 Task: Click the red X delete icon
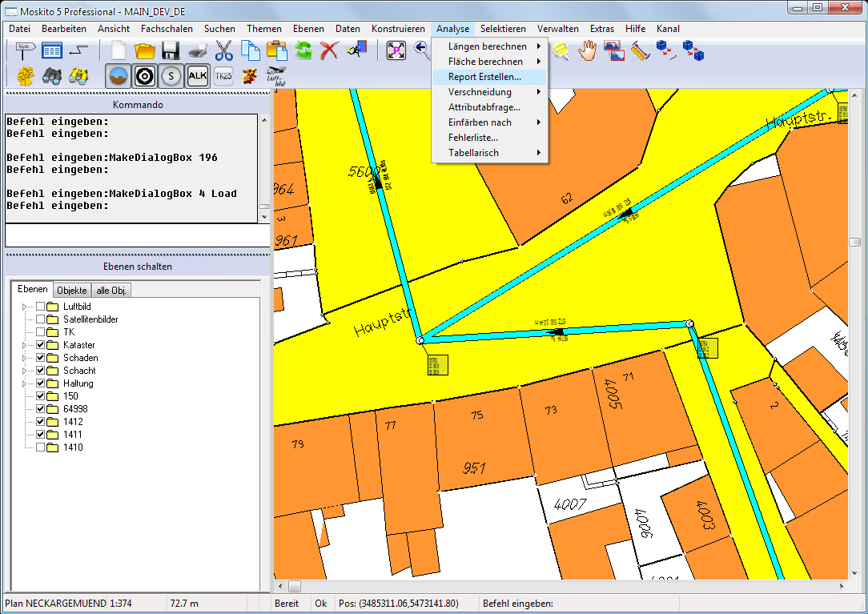point(329,50)
